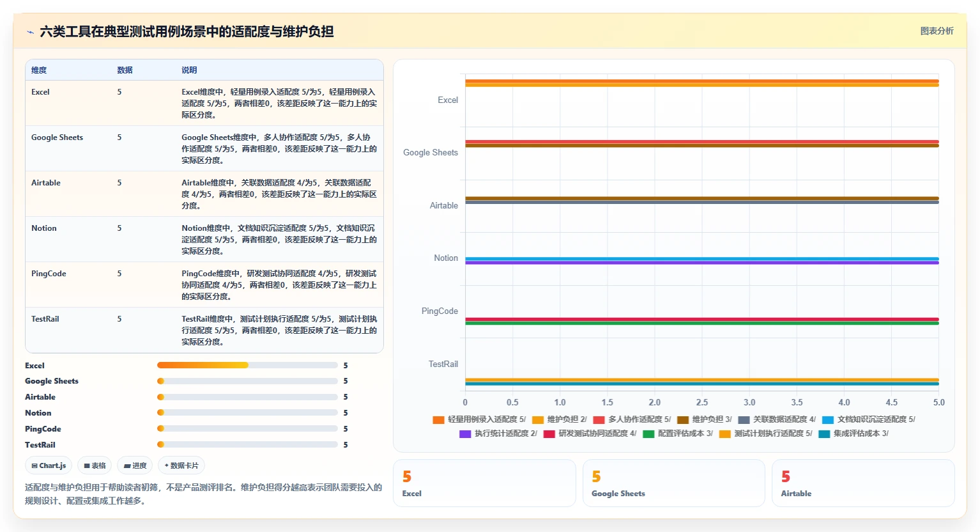Click the Notion label on chart axis
This screenshot has height=532, width=980.
point(446,258)
